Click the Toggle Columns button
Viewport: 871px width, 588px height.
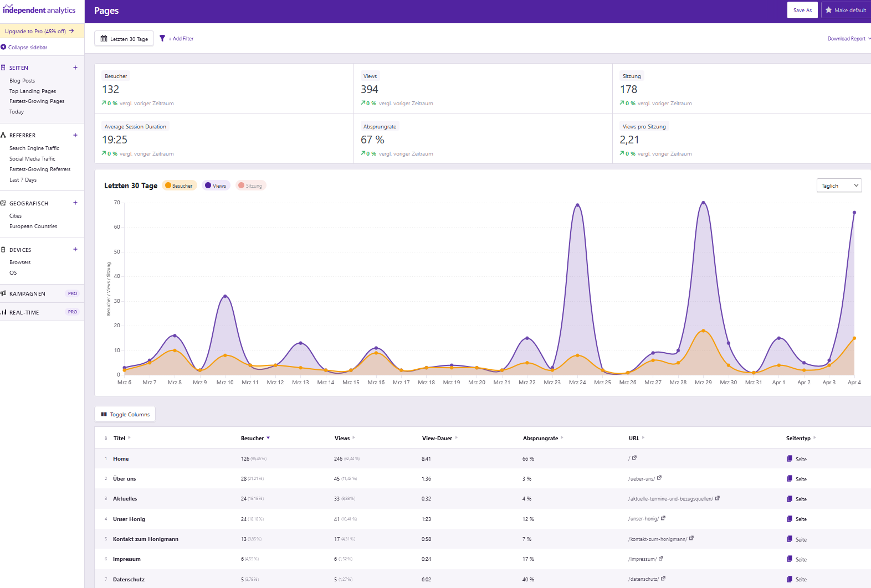tap(125, 414)
